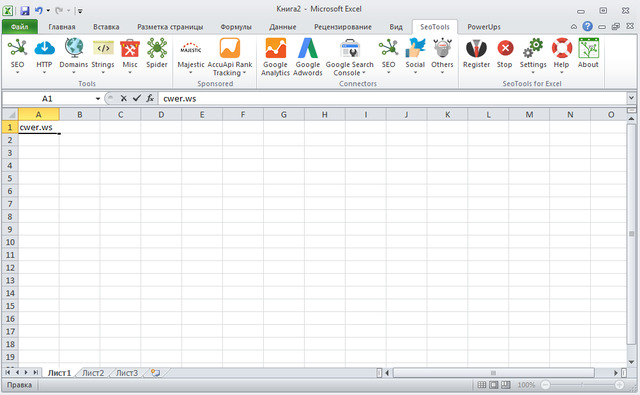Switch to the Главная ribbon tab

click(62, 27)
